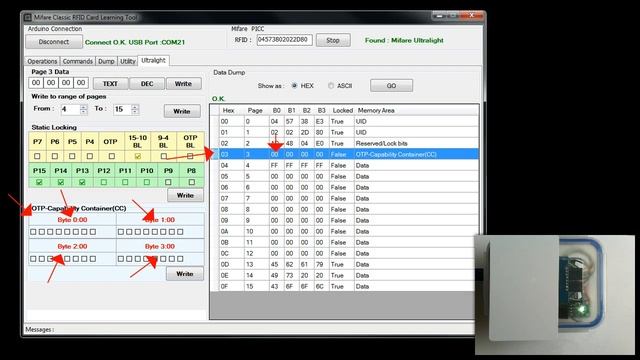Screen dimensions: 640x360
Task: Toggle the P10 lock checkbox
Action: [x=147, y=182]
